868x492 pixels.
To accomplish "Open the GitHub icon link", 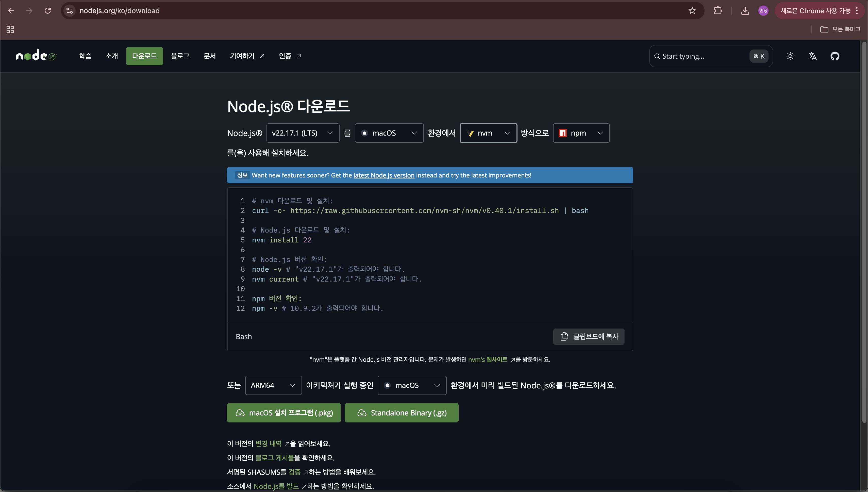I will coord(834,56).
